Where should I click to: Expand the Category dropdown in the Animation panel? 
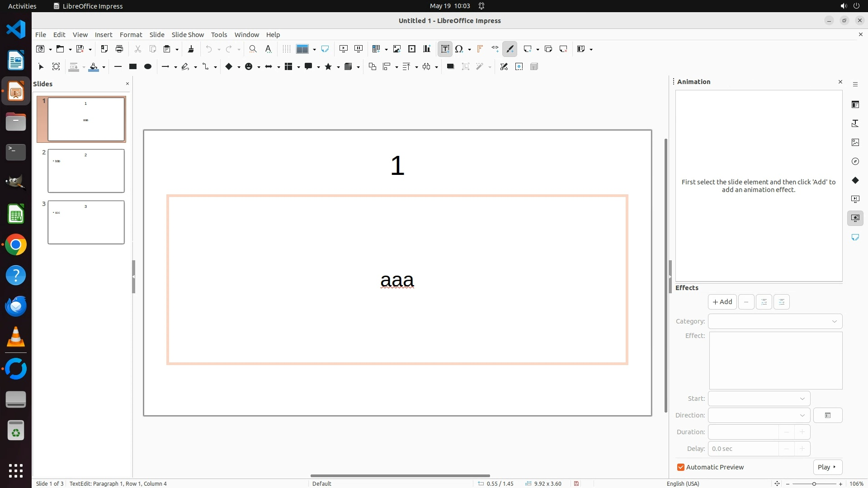coord(775,321)
